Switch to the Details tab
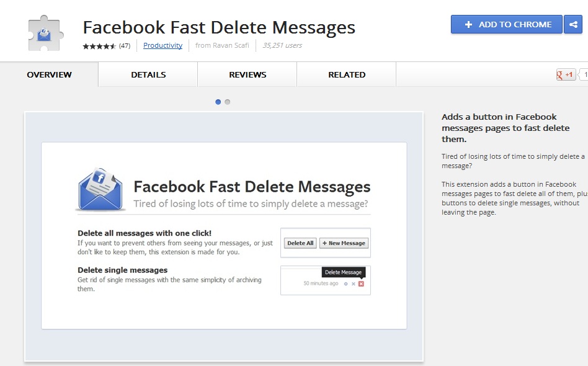 [x=148, y=74]
